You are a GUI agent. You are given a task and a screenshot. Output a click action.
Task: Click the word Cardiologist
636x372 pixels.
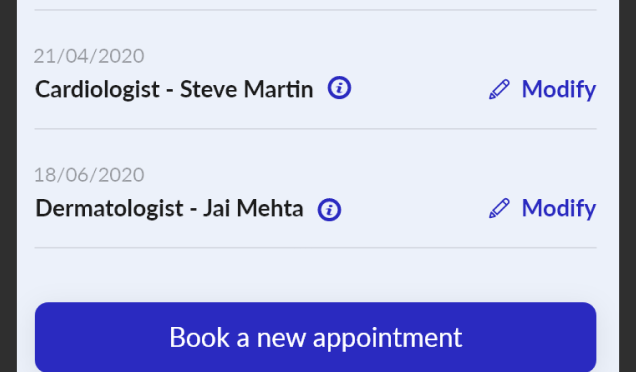[97, 89]
